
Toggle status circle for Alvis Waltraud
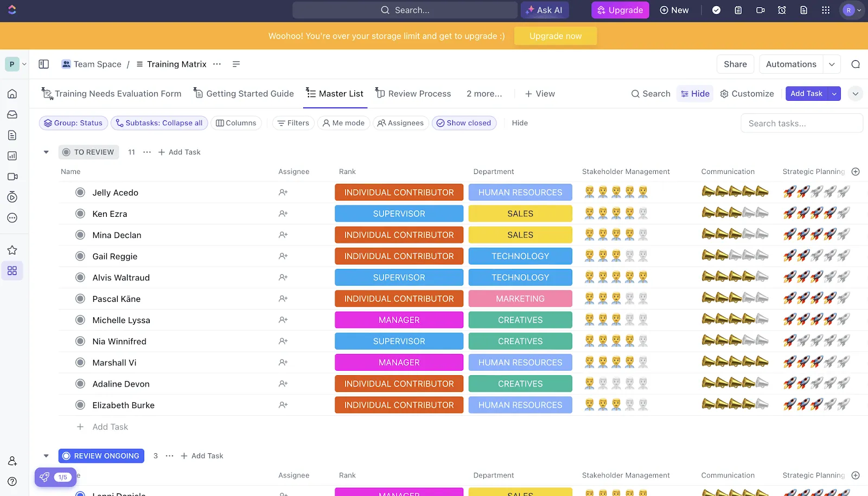click(80, 278)
